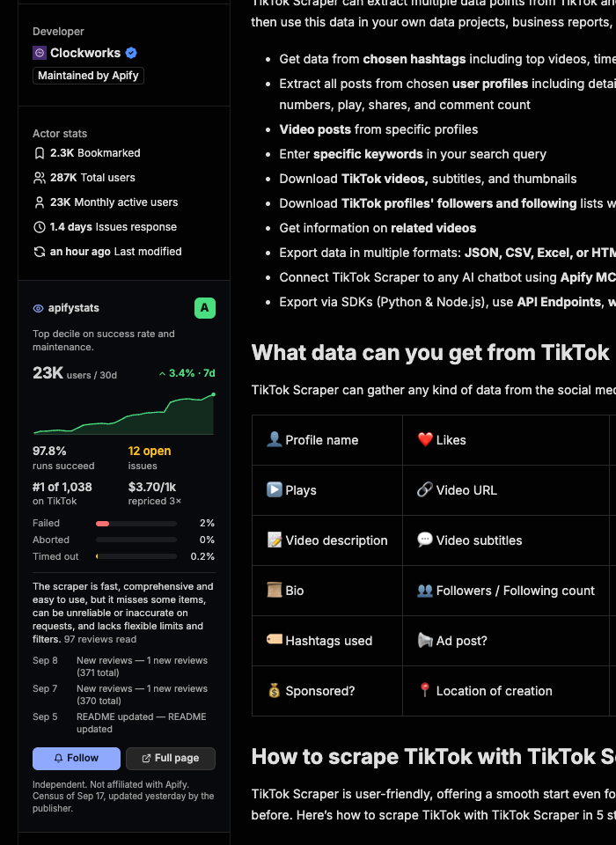Click the $3.70/1k price value
This screenshot has width=616, height=845.
(x=152, y=487)
